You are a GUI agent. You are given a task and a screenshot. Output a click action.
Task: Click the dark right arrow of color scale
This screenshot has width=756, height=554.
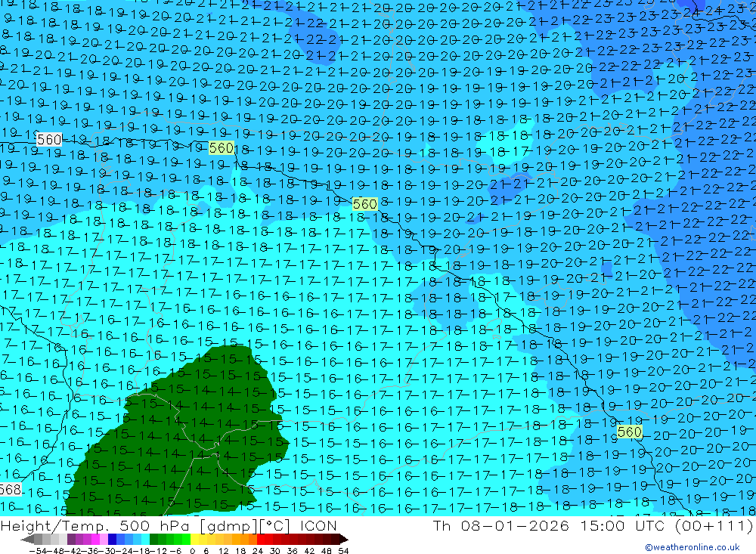(x=344, y=540)
